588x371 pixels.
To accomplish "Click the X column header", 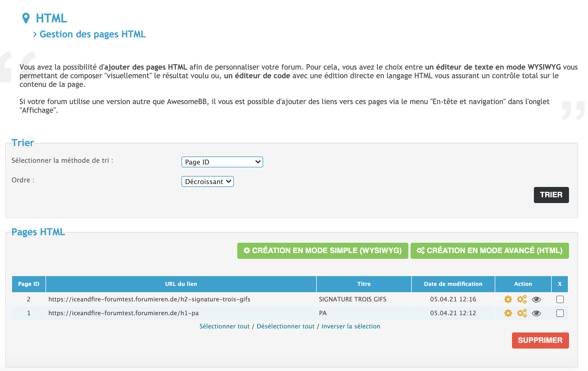I will coord(560,284).
